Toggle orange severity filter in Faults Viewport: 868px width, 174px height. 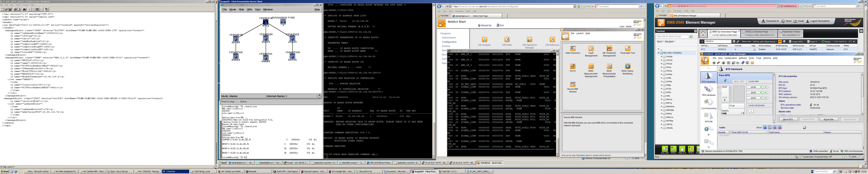775,127
